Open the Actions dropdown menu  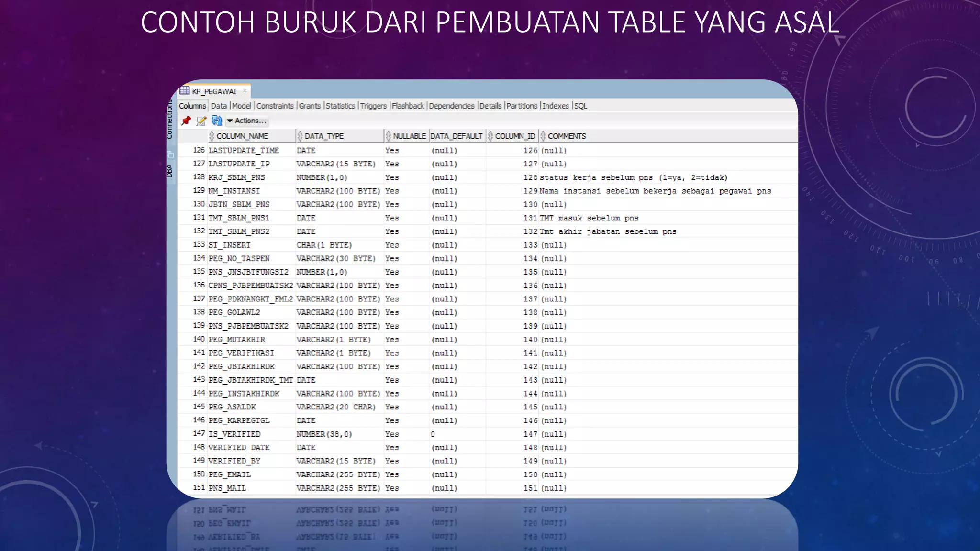point(246,121)
